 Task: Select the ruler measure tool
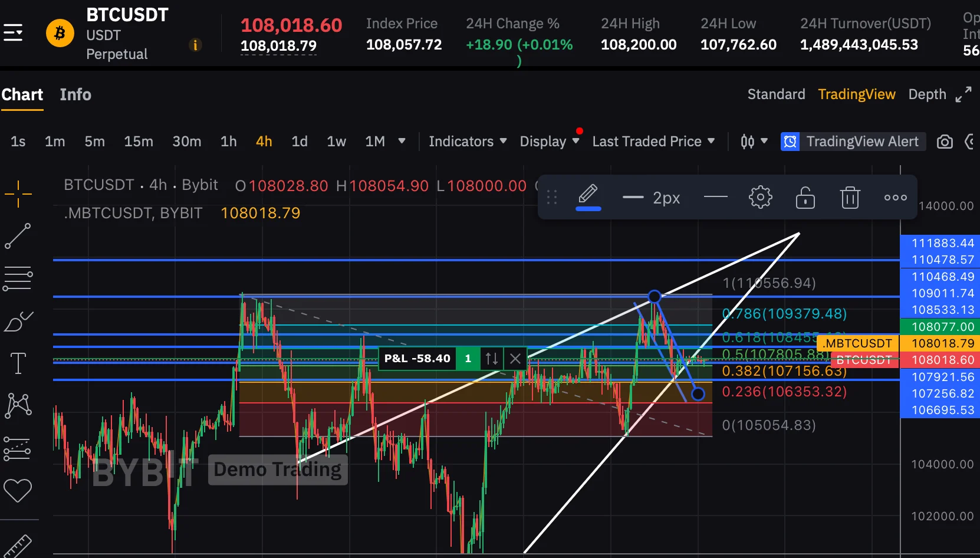pos(18,546)
